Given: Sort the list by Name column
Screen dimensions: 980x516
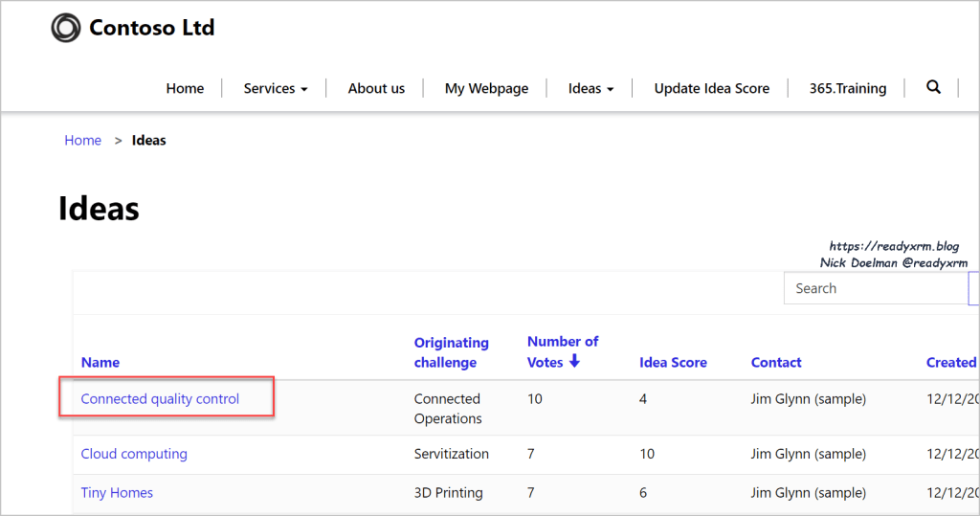Looking at the screenshot, I should (100, 362).
